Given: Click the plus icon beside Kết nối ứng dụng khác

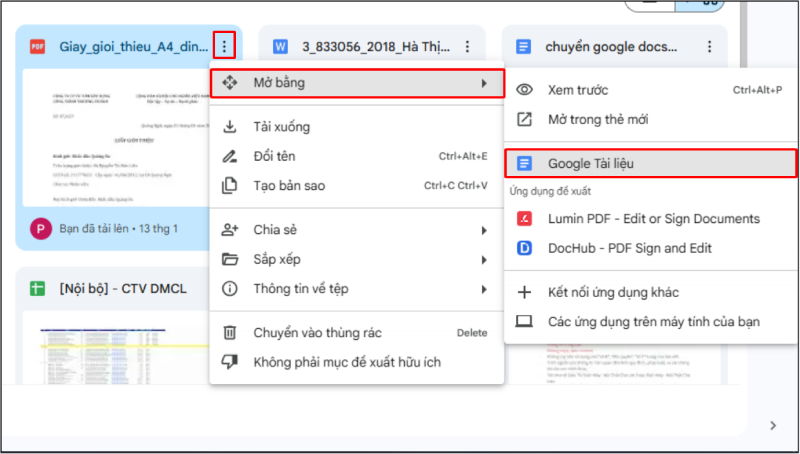Looking at the screenshot, I should click(x=524, y=292).
